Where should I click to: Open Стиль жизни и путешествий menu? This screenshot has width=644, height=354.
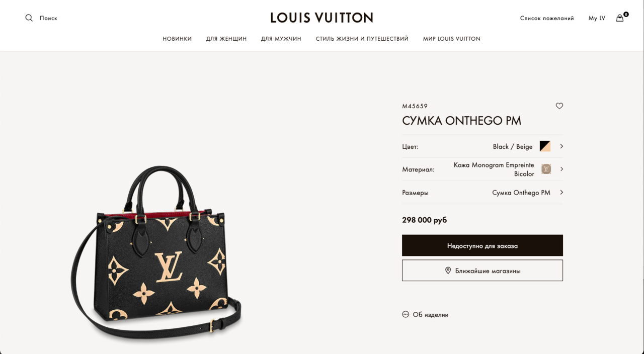[x=362, y=39]
